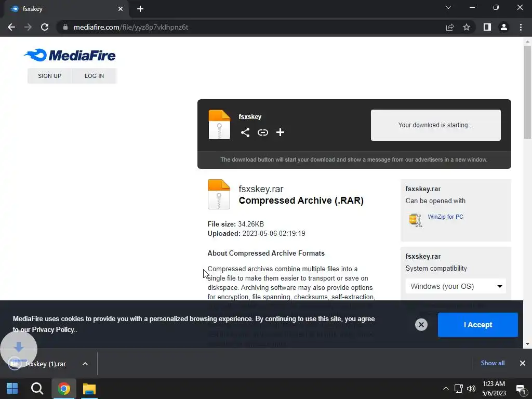Open volume control in tray
The height and width of the screenshot is (399, 532).
click(471, 389)
